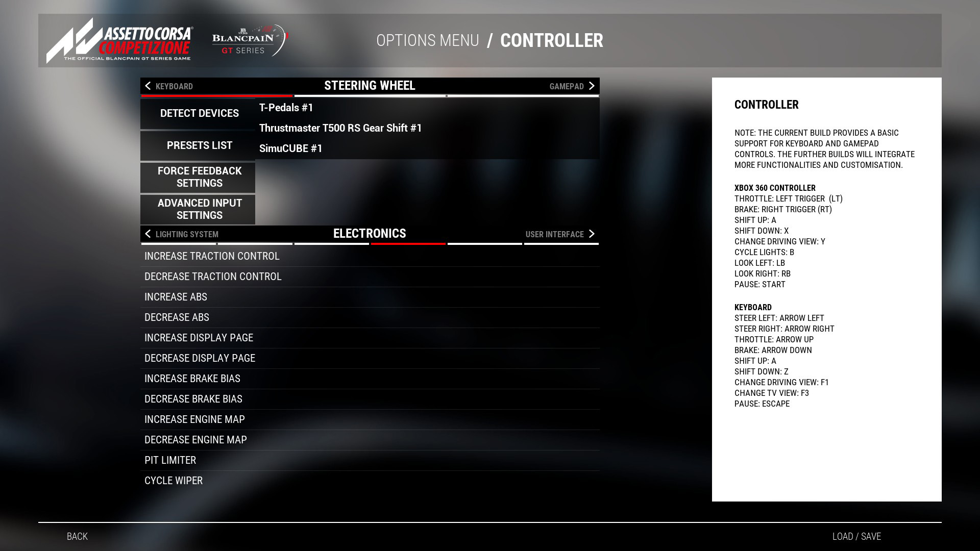Click BACK button to exit
The image size is (980, 551).
[x=78, y=536]
